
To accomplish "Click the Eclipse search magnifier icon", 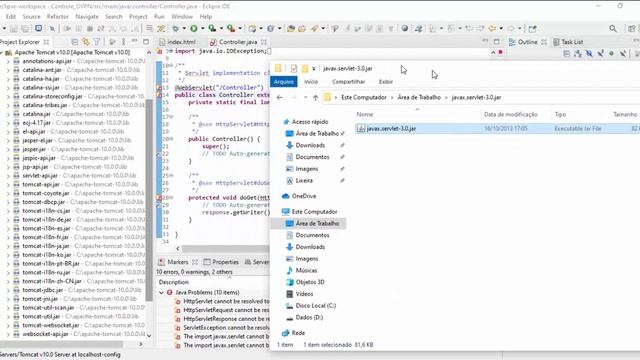I will click(x=613, y=29).
